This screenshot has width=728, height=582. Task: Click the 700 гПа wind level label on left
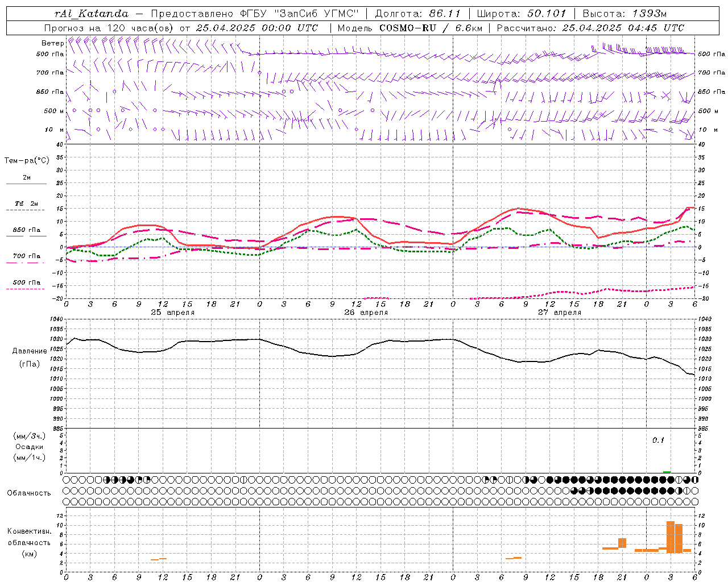coord(50,73)
